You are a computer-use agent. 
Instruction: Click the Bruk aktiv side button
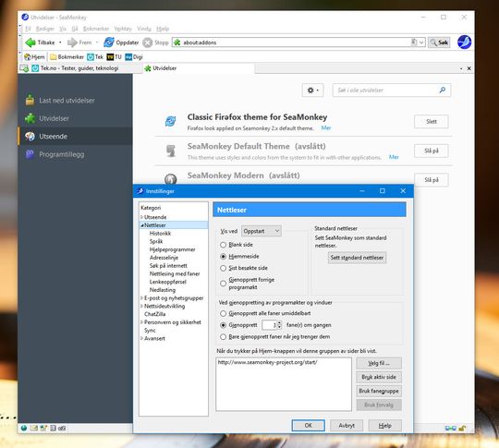point(379,377)
